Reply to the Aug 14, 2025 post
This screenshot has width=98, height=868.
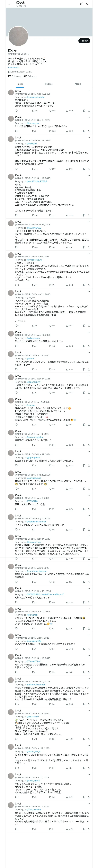16,346
